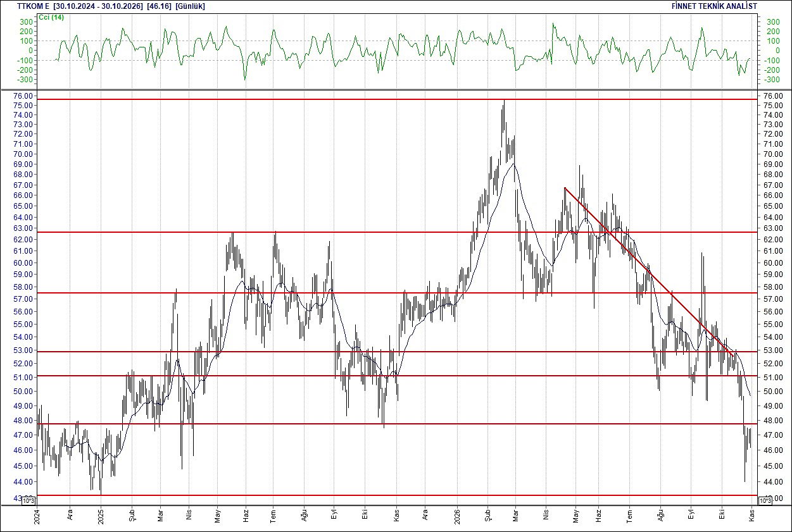792x532 pixels.
Task: Click the TTKOM E symbol title
Action: 34,6
